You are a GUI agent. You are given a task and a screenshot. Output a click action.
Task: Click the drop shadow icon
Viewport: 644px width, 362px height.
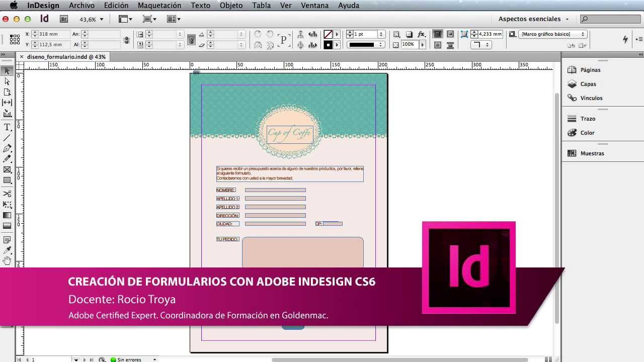tap(409, 34)
